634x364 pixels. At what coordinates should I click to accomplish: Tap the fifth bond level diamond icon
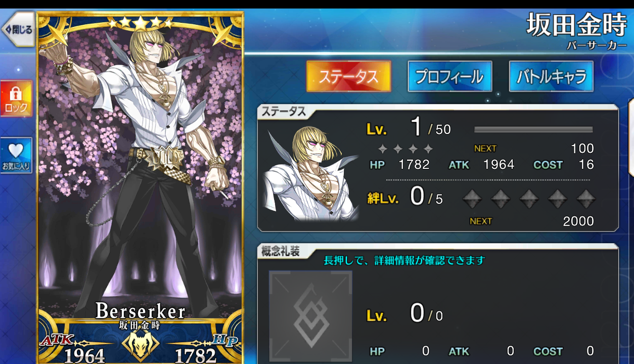click(x=586, y=199)
